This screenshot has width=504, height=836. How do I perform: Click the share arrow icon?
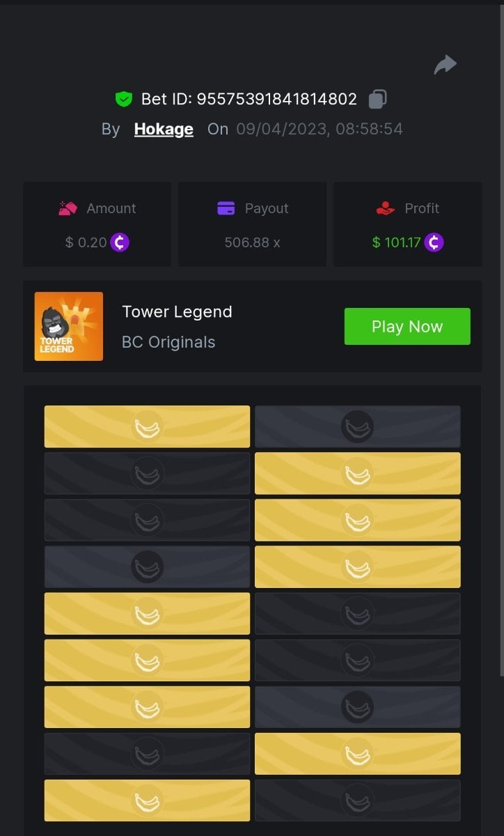445,65
